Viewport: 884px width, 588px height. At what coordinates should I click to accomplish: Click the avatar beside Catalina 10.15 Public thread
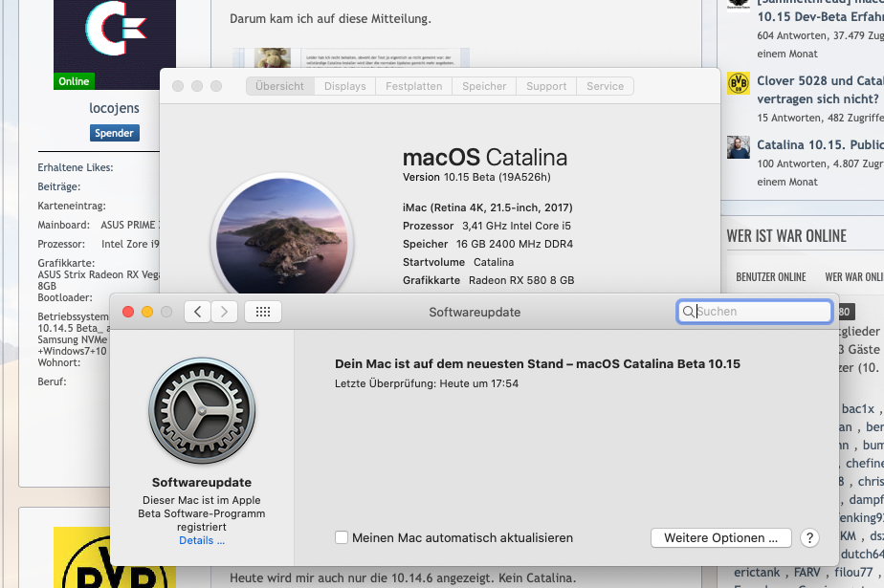coord(738,147)
